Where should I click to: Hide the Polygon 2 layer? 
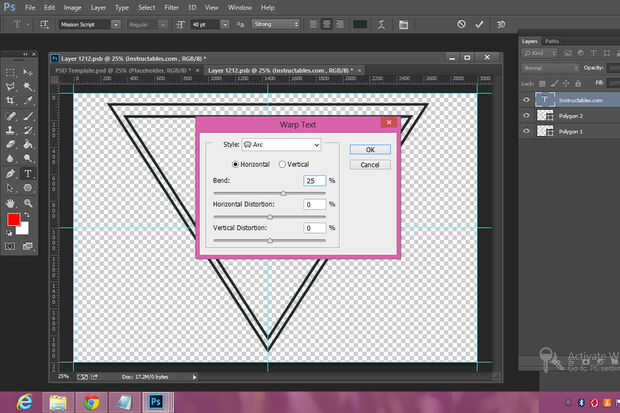pyautogui.click(x=526, y=116)
